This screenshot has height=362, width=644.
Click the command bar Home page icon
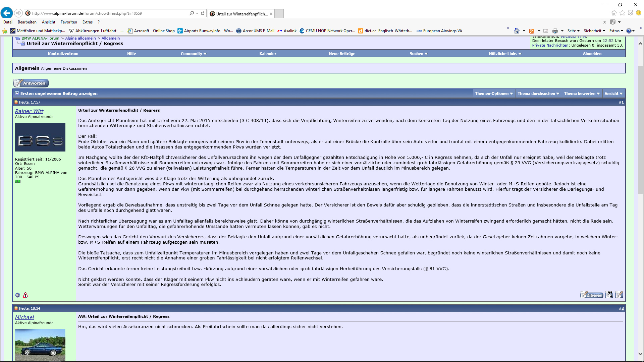(517, 31)
